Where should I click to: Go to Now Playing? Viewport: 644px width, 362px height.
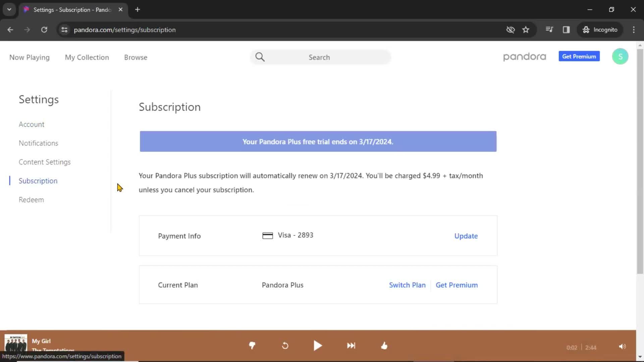[x=30, y=57]
